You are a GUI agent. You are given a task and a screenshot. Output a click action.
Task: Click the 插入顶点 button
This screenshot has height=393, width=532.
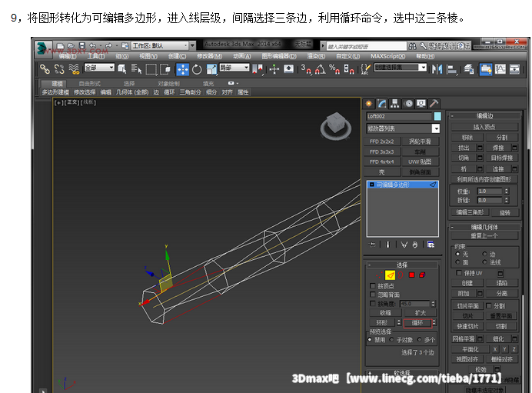tap(484, 127)
